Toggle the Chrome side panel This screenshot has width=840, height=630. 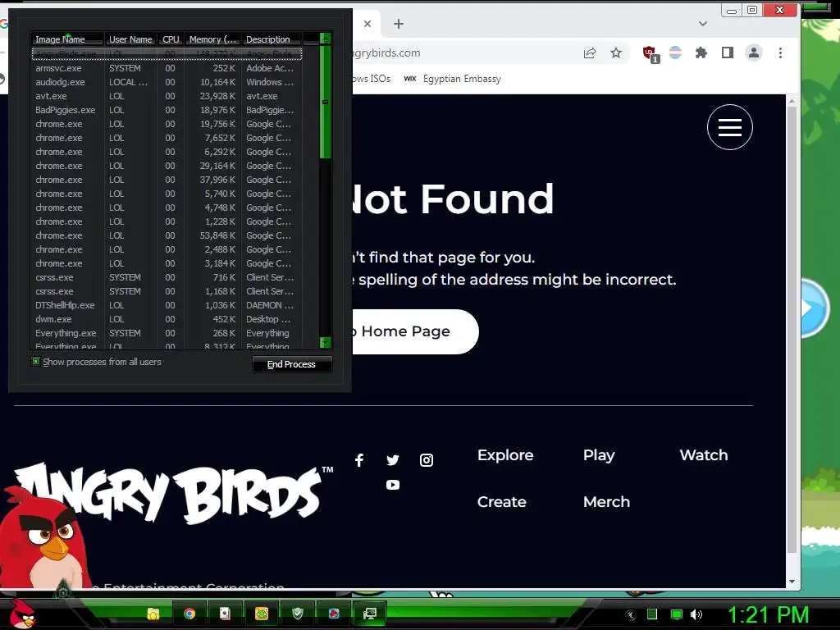point(728,52)
